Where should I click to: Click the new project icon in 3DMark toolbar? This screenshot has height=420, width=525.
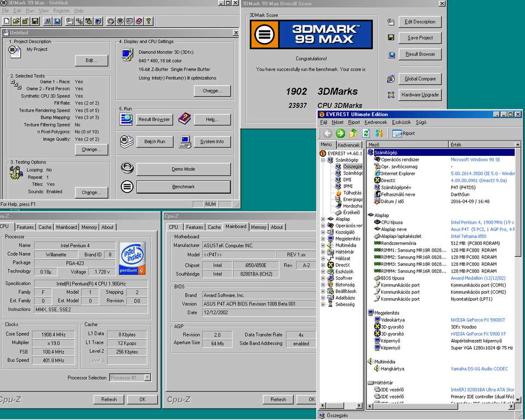(x=6, y=21)
